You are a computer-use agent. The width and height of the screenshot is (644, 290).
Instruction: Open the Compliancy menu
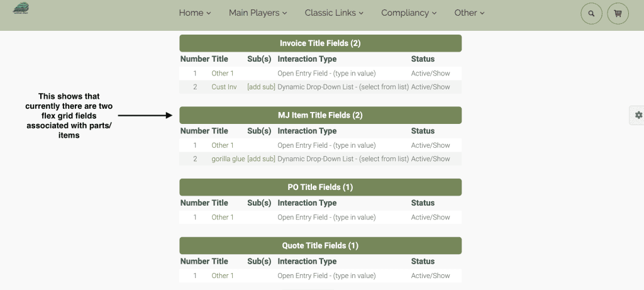click(409, 13)
